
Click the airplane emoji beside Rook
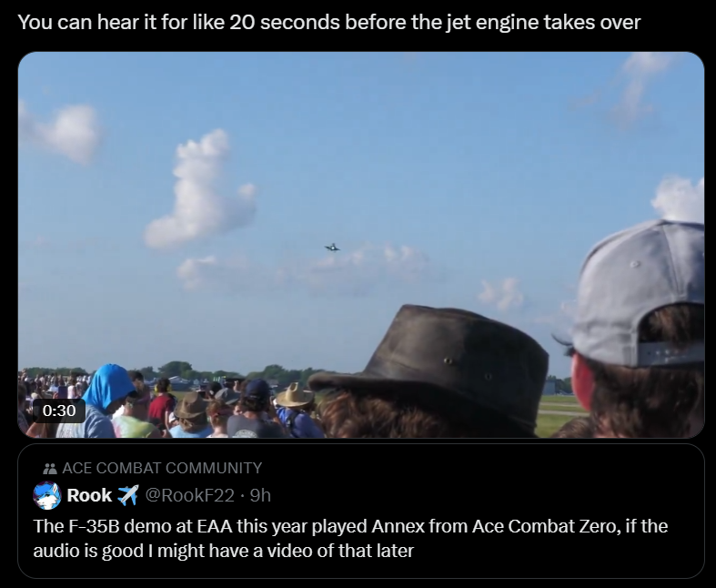pos(128,495)
